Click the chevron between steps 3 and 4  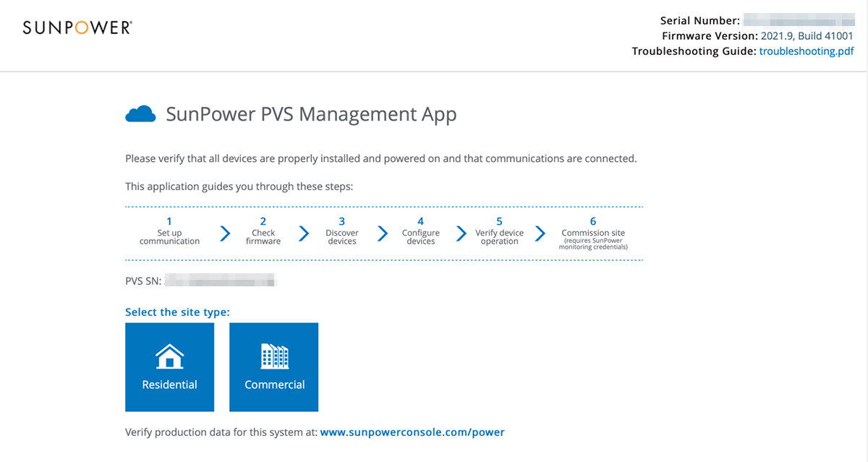[382, 233]
